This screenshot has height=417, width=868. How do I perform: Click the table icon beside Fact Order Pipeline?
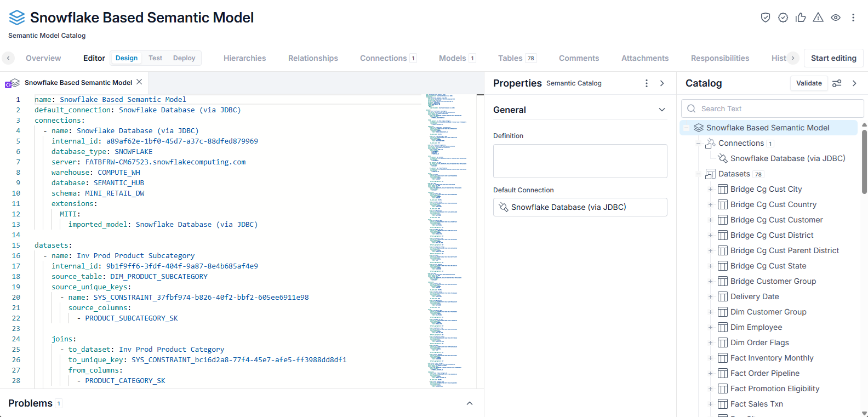point(723,373)
